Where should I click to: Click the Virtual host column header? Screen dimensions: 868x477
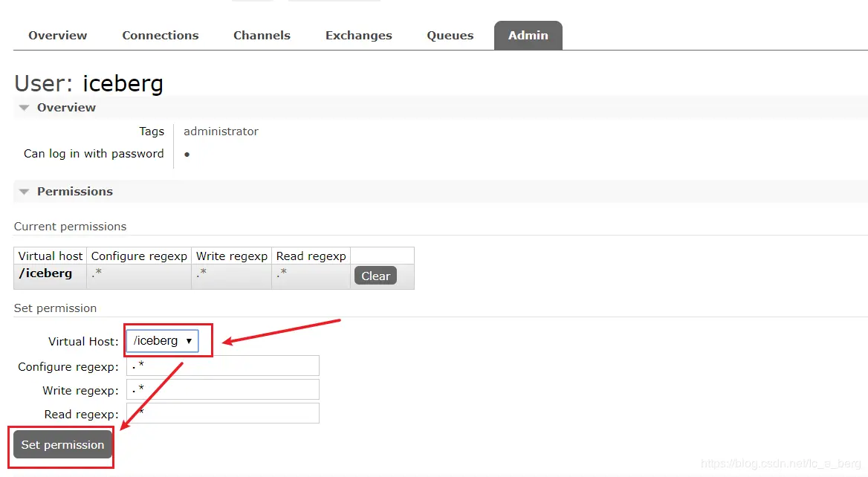51,256
